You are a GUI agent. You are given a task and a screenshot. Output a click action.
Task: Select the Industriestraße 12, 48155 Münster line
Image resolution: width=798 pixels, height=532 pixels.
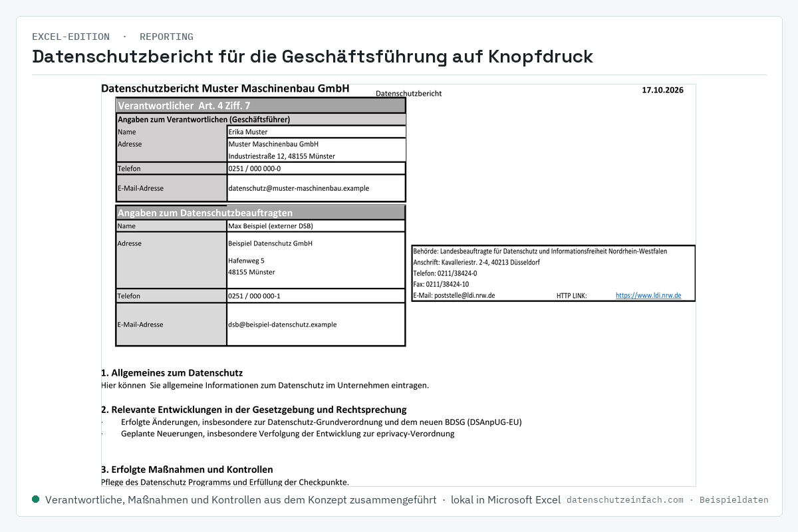tap(281, 156)
